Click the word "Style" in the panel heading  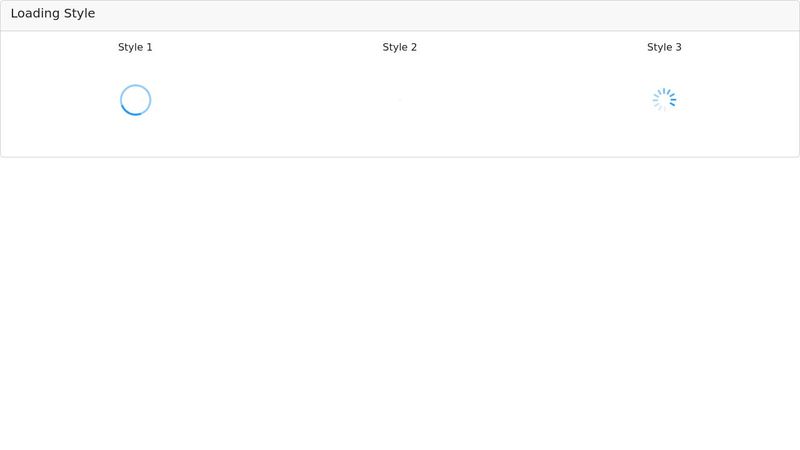click(x=79, y=14)
